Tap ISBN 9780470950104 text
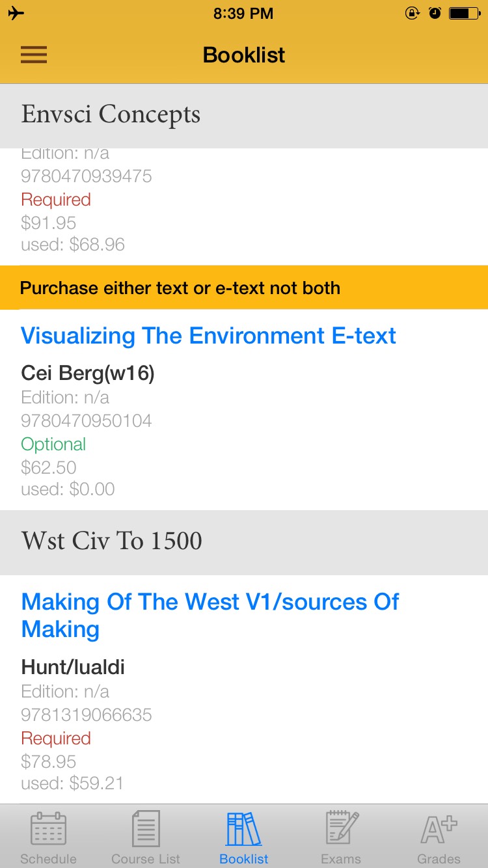The image size is (488, 868). point(87,421)
